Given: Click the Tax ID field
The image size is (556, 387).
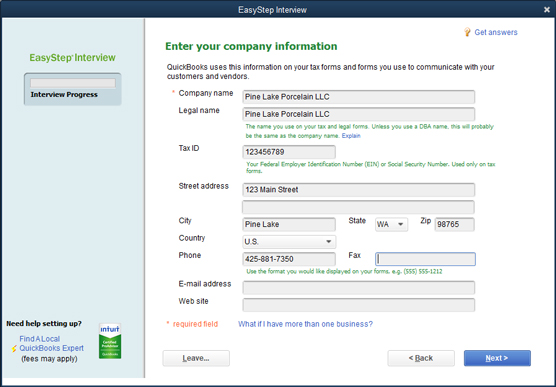Looking at the screenshot, I should pos(289,152).
